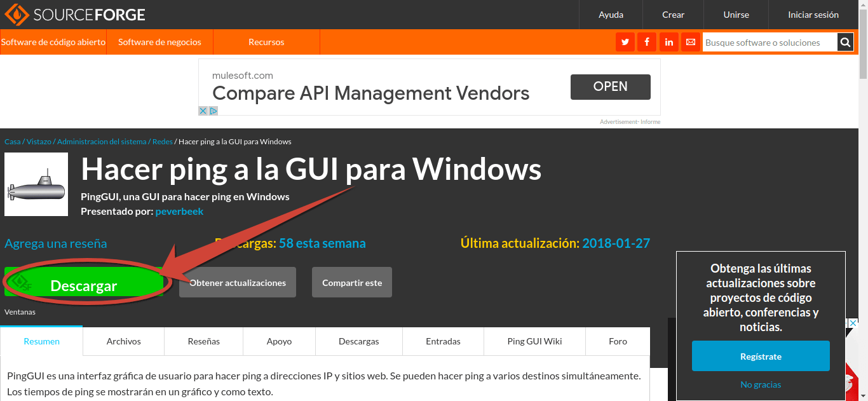Open the email newsletter icon
The height and width of the screenshot is (401, 868).
pos(690,42)
